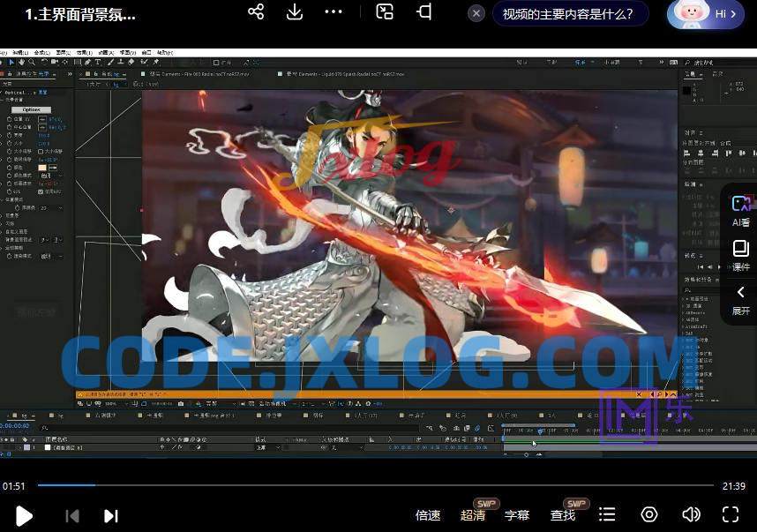
Task: Dismiss the AI question suggestion with X
Action: click(476, 14)
